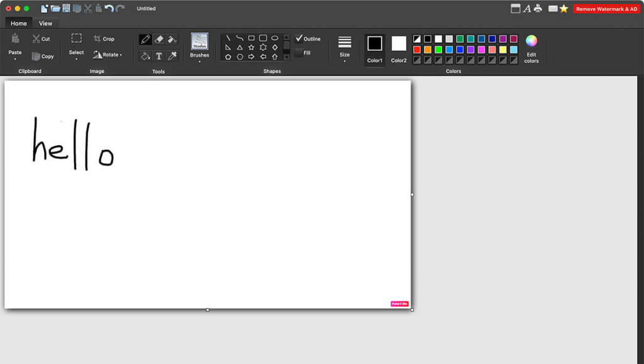Select the spray can tool

coord(172,40)
